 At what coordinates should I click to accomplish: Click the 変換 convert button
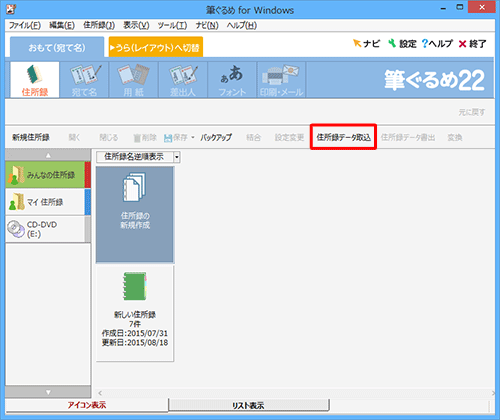(455, 137)
